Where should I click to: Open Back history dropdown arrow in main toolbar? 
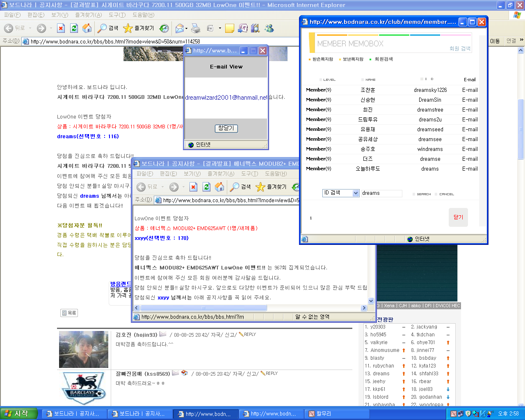[30, 28]
